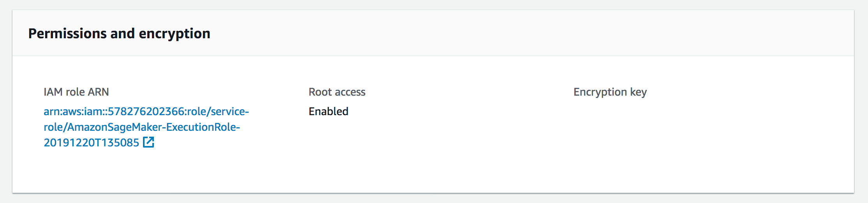Image resolution: width=868 pixels, height=203 pixels.
Task: Click the word Root in Root access
Action: pos(320,92)
